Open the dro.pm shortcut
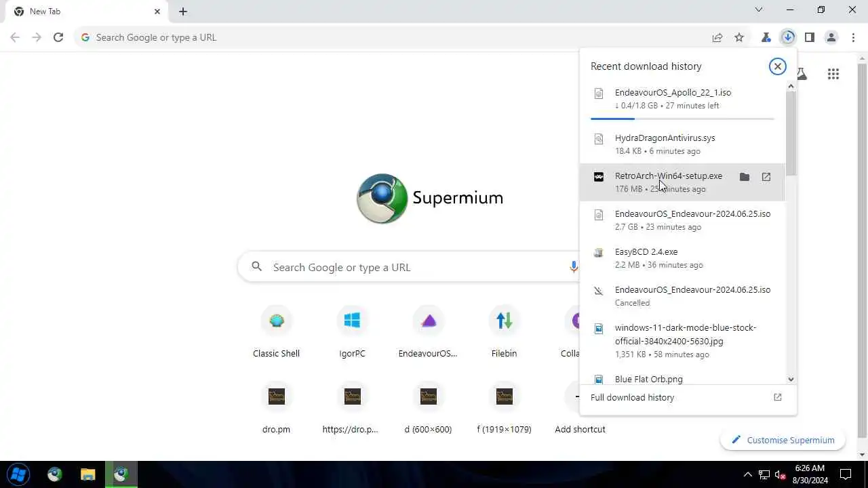 (x=276, y=407)
